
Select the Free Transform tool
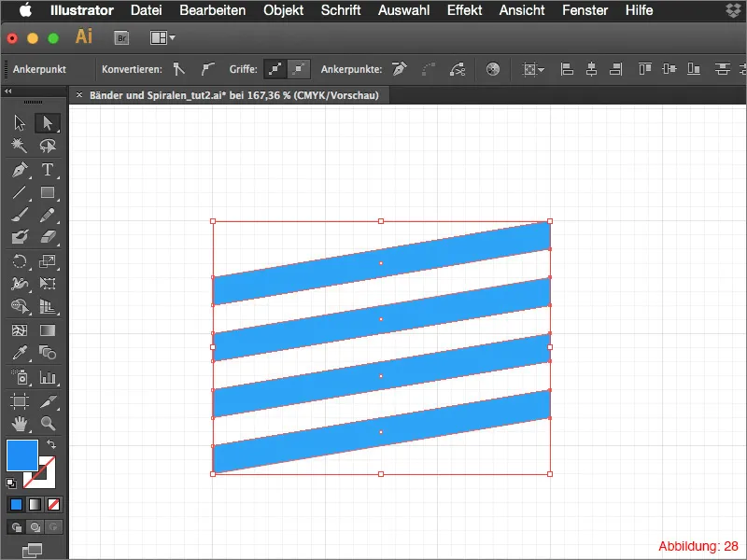pyautogui.click(x=48, y=284)
